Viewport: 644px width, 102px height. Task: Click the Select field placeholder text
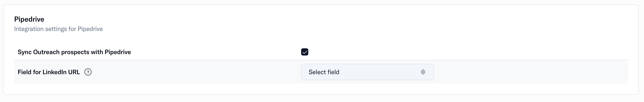[324, 72]
